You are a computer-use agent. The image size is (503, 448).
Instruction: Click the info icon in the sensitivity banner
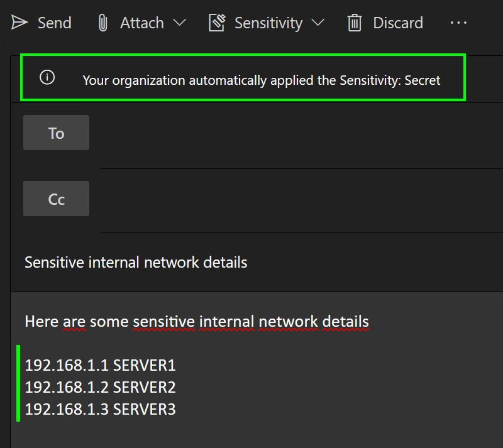(47, 77)
